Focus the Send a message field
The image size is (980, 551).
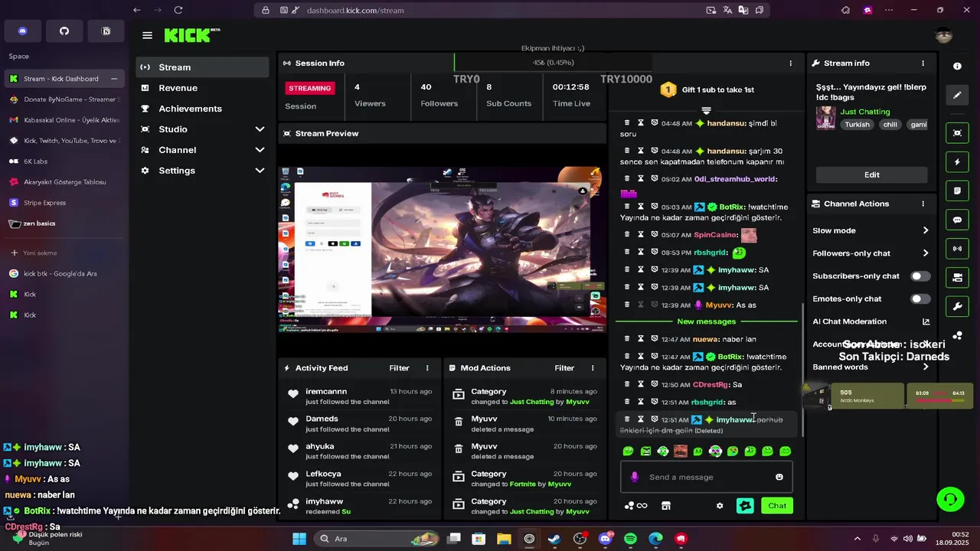point(706,477)
